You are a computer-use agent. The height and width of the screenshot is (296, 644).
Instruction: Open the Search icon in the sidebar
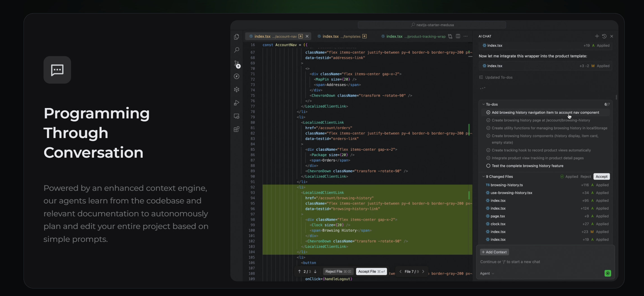pyautogui.click(x=236, y=50)
